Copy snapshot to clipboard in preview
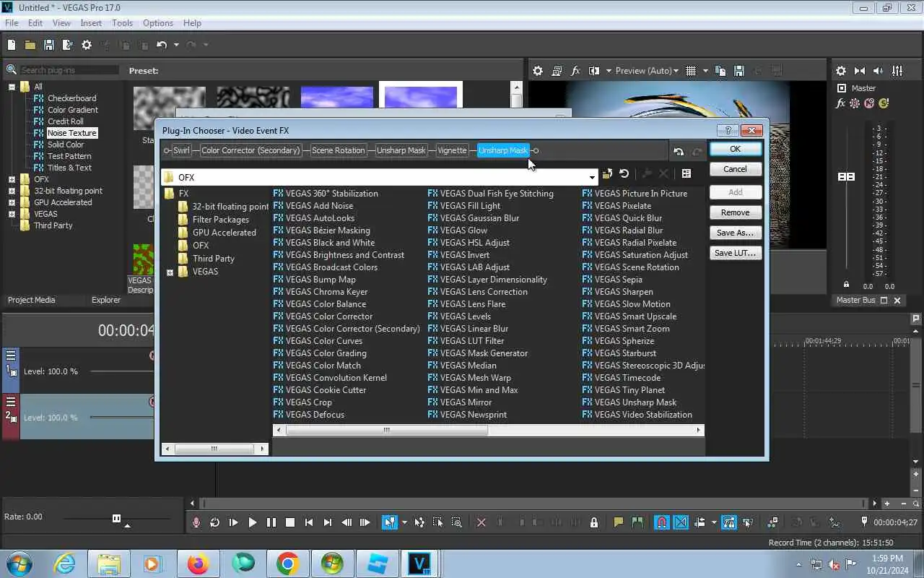Screen dimensions: 924x578 tap(720, 71)
